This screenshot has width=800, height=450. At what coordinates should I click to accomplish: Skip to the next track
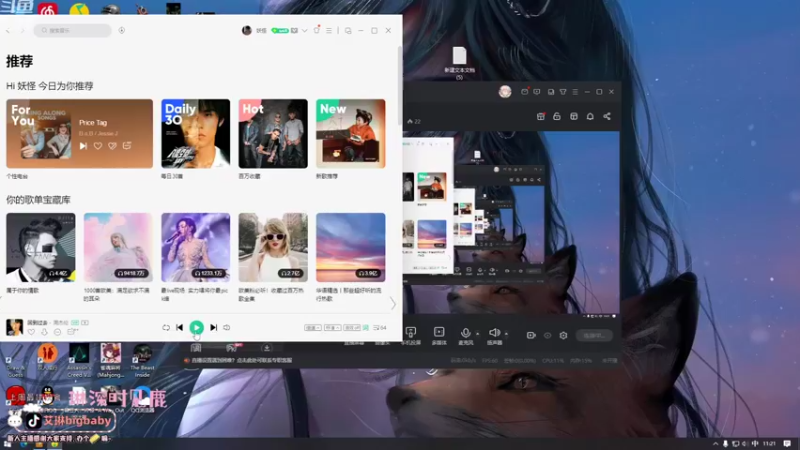213,328
